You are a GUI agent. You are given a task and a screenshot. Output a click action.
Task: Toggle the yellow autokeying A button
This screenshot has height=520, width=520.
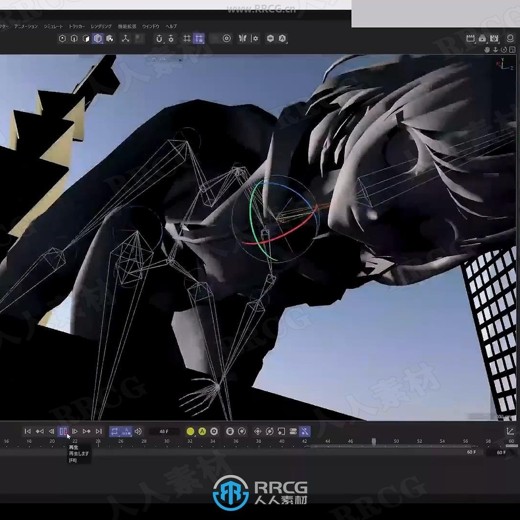pos(202,431)
